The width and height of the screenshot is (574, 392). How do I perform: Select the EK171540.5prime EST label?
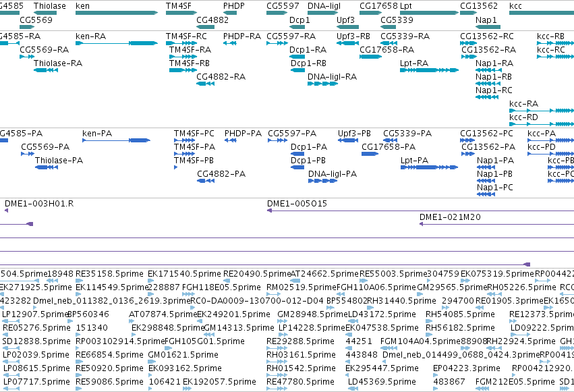184,274
